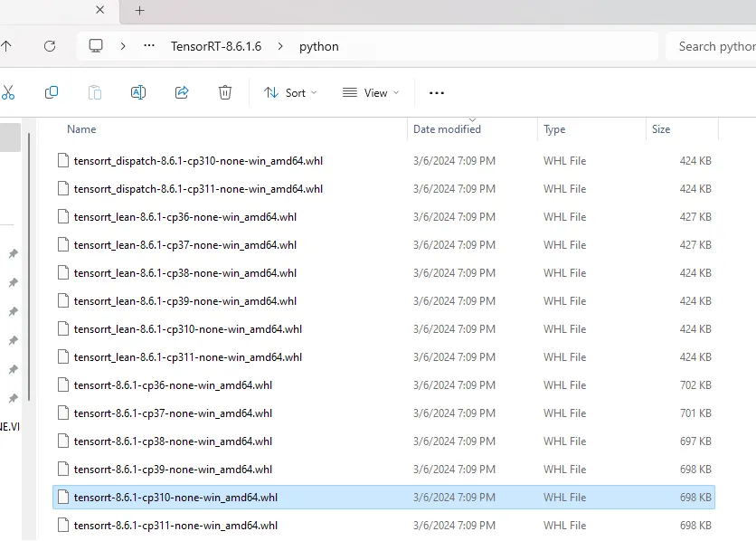
Task: Click file icon of tensorrt-8.6.1-cp311 wheel
Action: [63, 525]
